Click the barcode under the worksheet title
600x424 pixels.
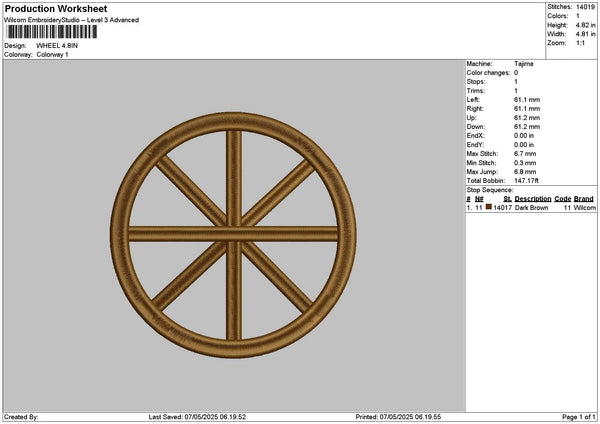tap(51, 32)
